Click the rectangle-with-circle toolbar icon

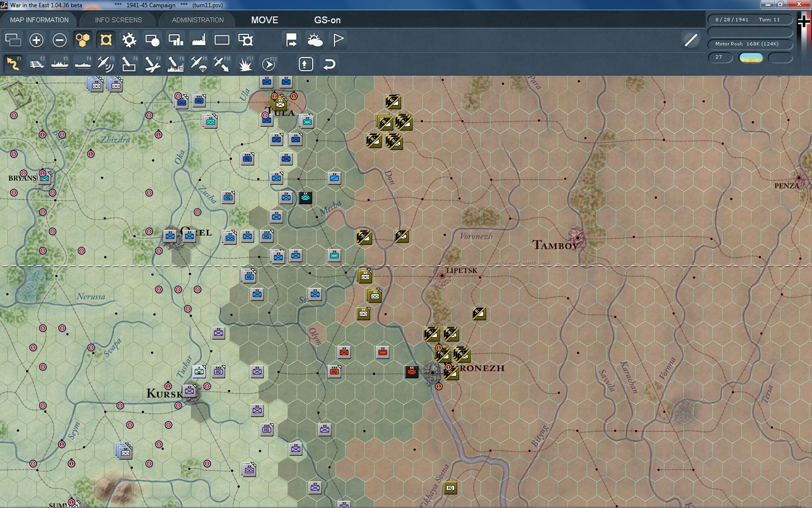coord(152,40)
